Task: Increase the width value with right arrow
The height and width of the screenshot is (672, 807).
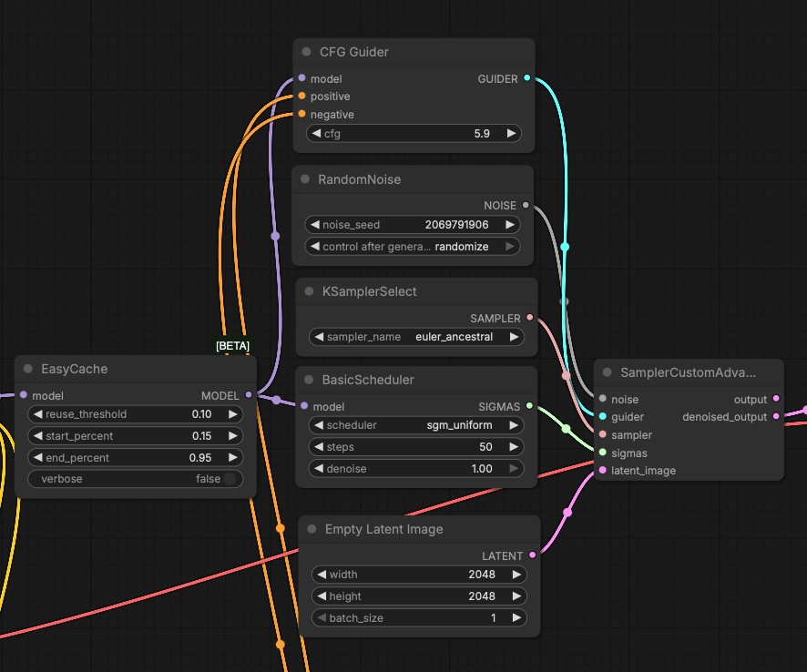Action: pyautogui.click(x=516, y=575)
